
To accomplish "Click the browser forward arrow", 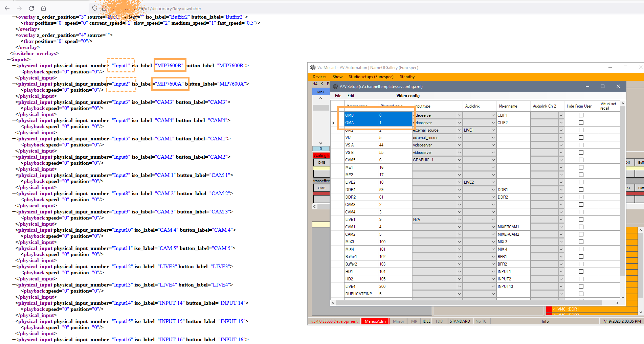I will point(19,8).
